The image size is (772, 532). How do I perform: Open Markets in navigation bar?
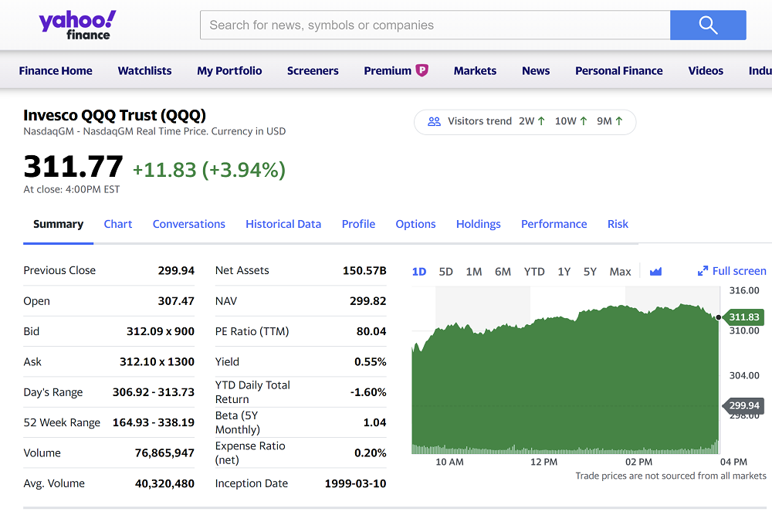(x=475, y=71)
